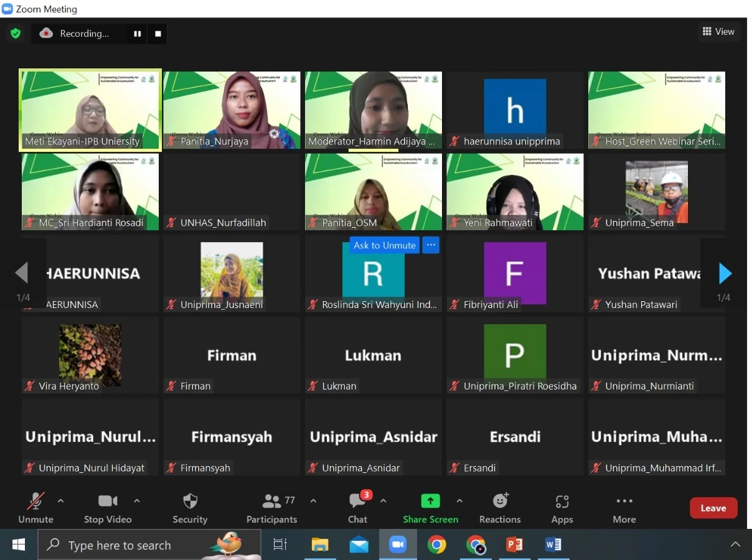
Task: Open the More options menu
Action: (x=624, y=508)
